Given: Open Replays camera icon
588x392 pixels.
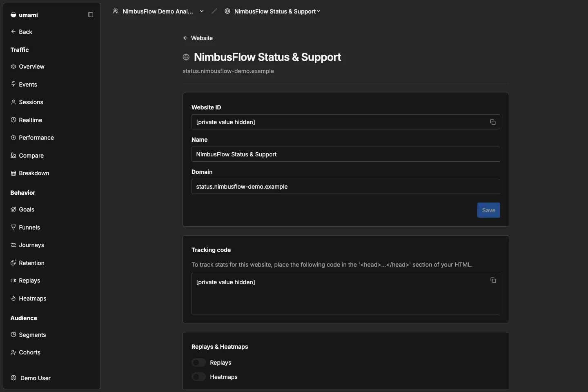Looking at the screenshot, I should click(x=13, y=281).
